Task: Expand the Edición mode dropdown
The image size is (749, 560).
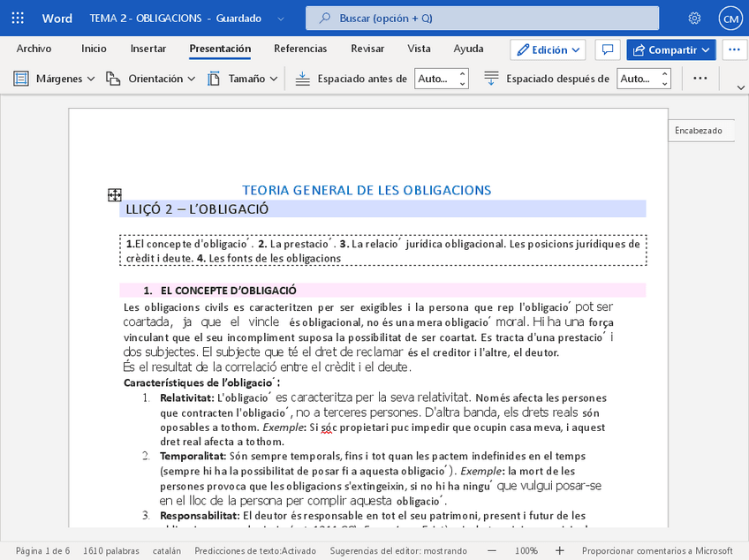Action: coord(549,49)
